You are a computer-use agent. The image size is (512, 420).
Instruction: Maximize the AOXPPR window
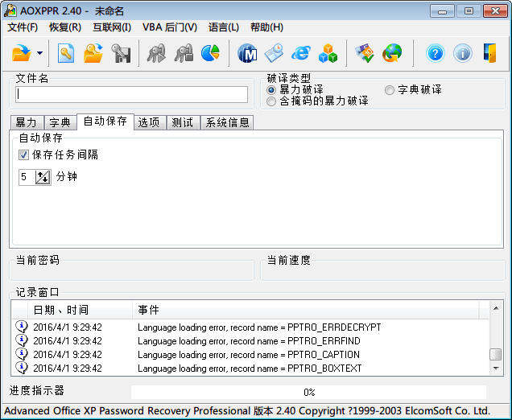[469, 11]
